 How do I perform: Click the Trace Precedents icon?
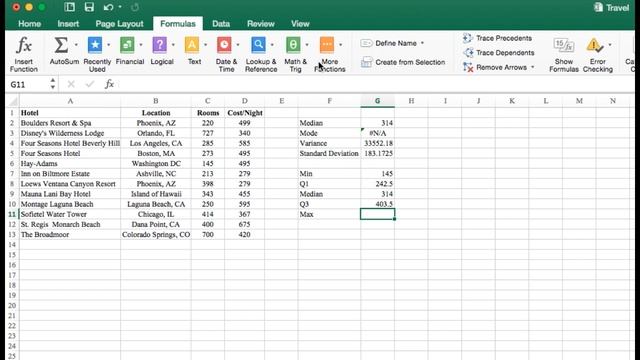click(x=468, y=38)
